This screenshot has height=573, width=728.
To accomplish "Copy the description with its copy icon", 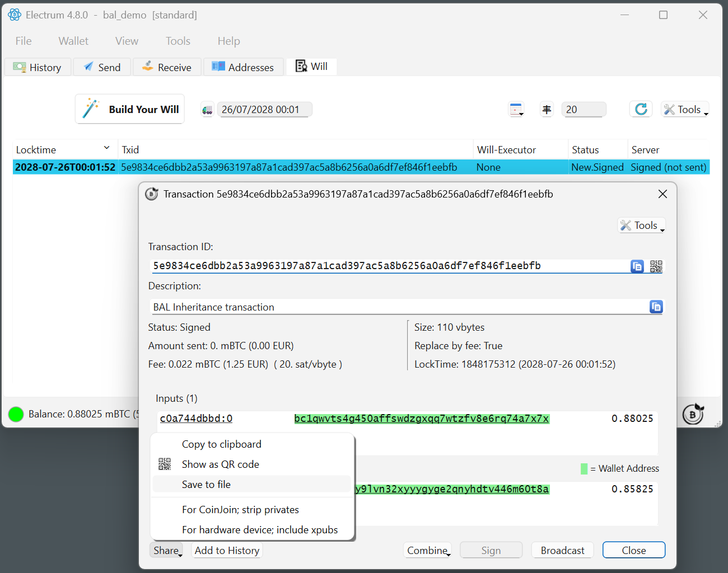I will (656, 307).
